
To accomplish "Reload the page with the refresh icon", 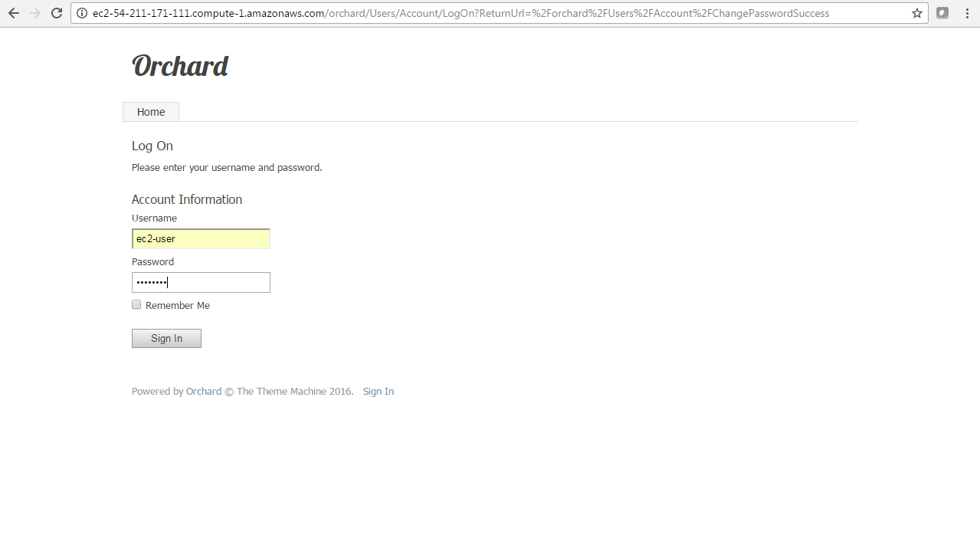I will 56,13.
